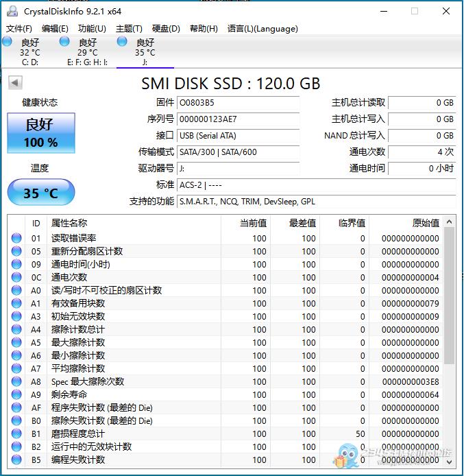Click the 接口 field USB (Serial ATA)
This screenshot has width=464, height=476.
click(239, 136)
